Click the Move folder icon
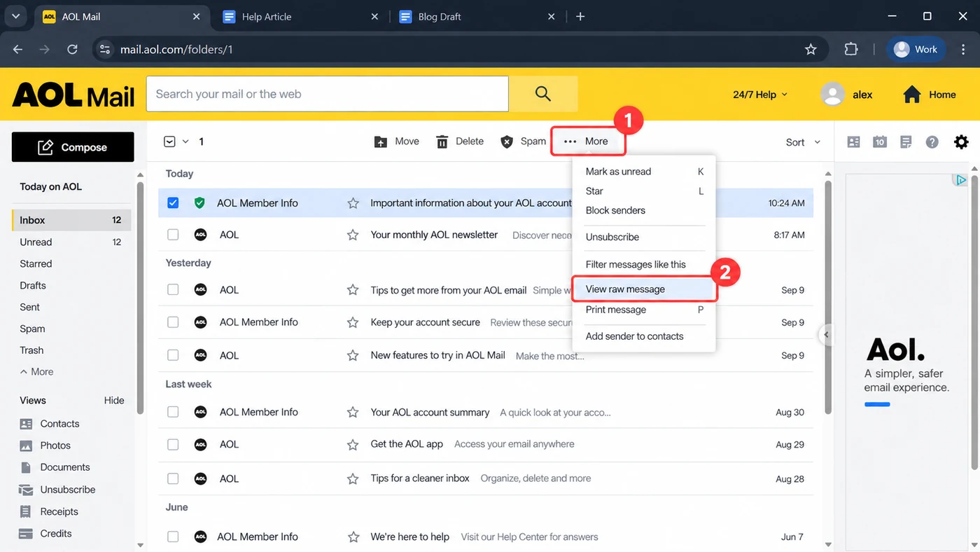Screen dimensions: 980x552 pos(381,142)
